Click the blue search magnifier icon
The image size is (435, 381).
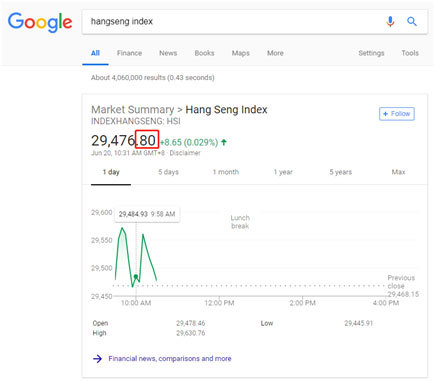click(x=412, y=21)
